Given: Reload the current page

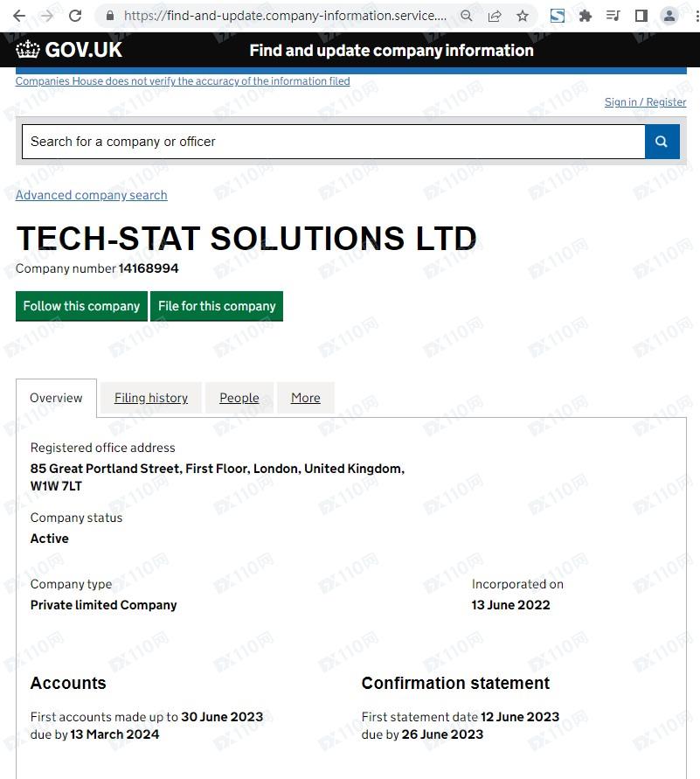Looking at the screenshot, I should pyautogui.click(x=75, y=16).
